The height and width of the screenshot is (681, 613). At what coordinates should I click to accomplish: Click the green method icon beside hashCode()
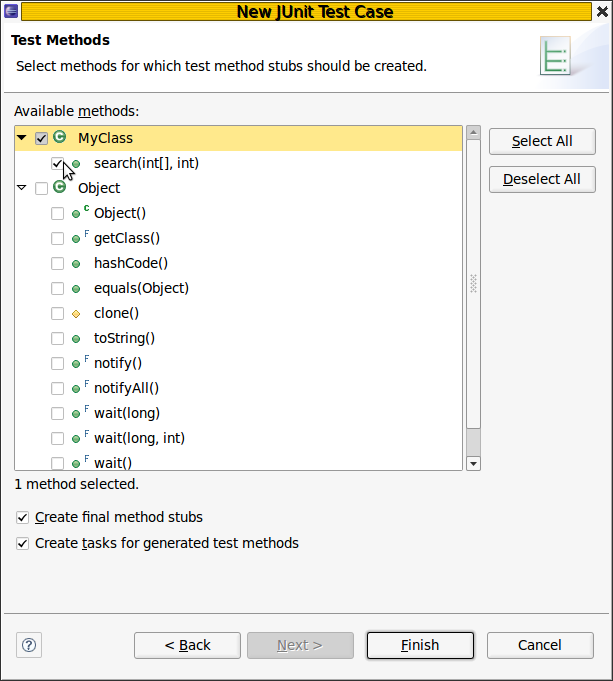tap(76, 264)
